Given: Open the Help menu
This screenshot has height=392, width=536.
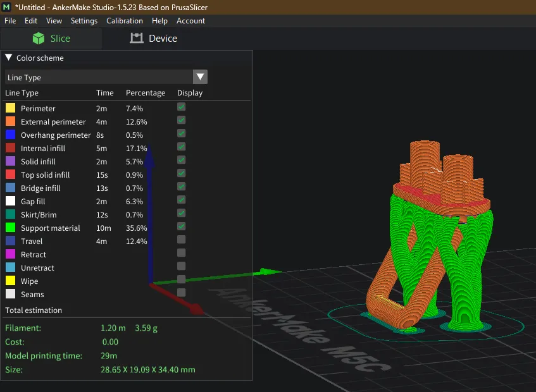Looking at the screenshot, I should point(159,21).
